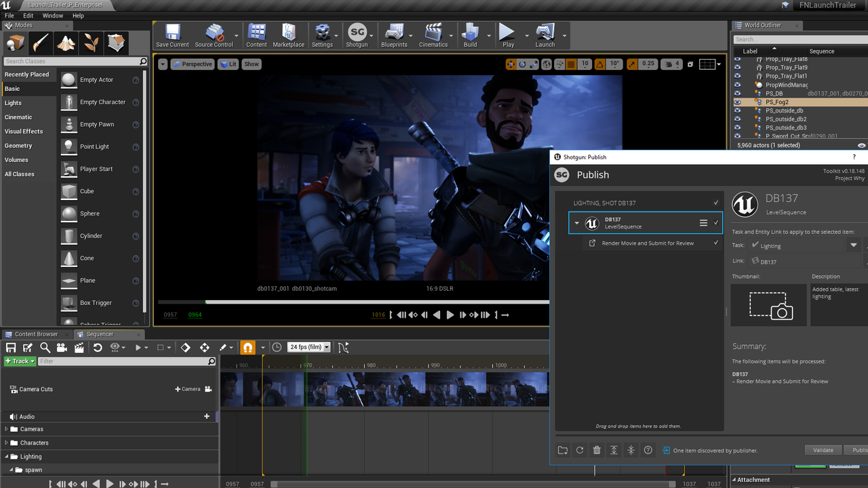
Task: Open the Blueprints toolbar button
Action: click(x=394, y=35)
